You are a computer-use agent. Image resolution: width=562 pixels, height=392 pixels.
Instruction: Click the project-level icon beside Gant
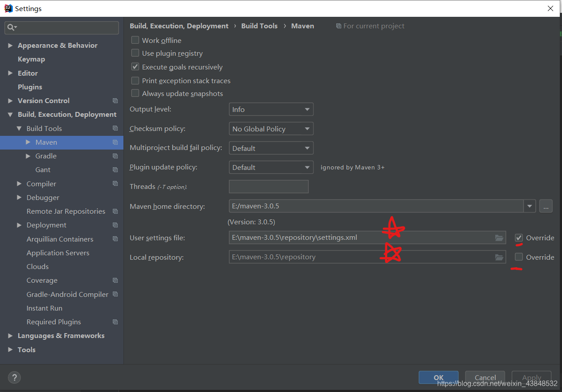115,170
